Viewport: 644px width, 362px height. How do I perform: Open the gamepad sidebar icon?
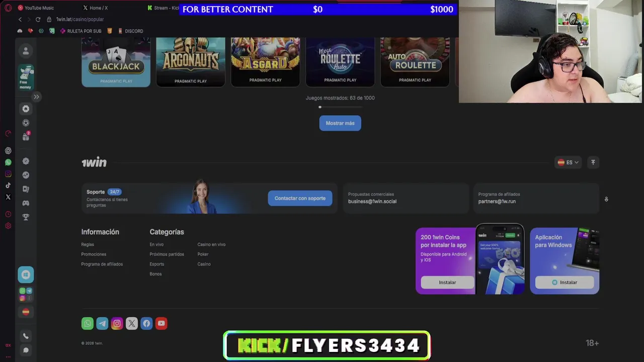26,203
